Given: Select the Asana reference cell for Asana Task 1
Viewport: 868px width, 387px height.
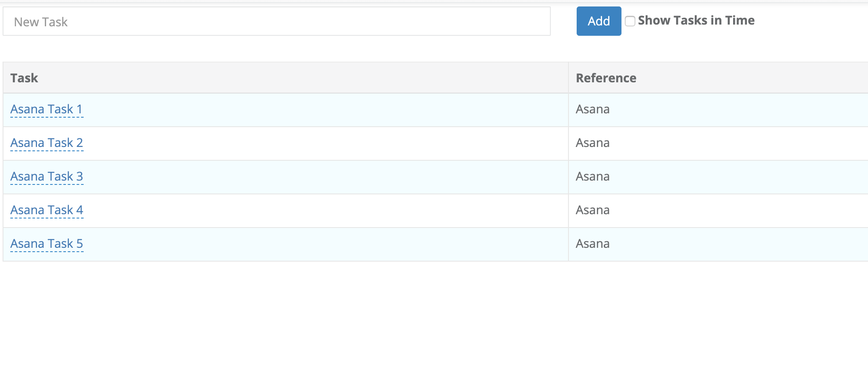Looking at the screenshot, I should [x=718, y=110].
